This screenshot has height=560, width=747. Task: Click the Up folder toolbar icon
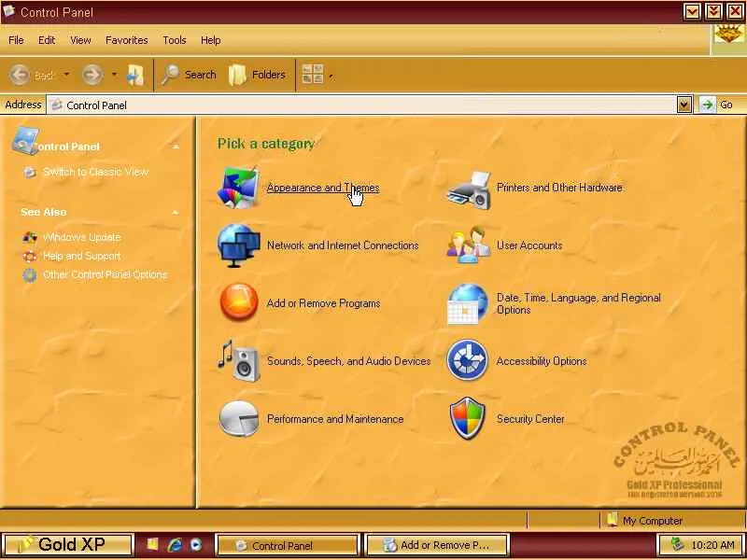coord(135,75)
